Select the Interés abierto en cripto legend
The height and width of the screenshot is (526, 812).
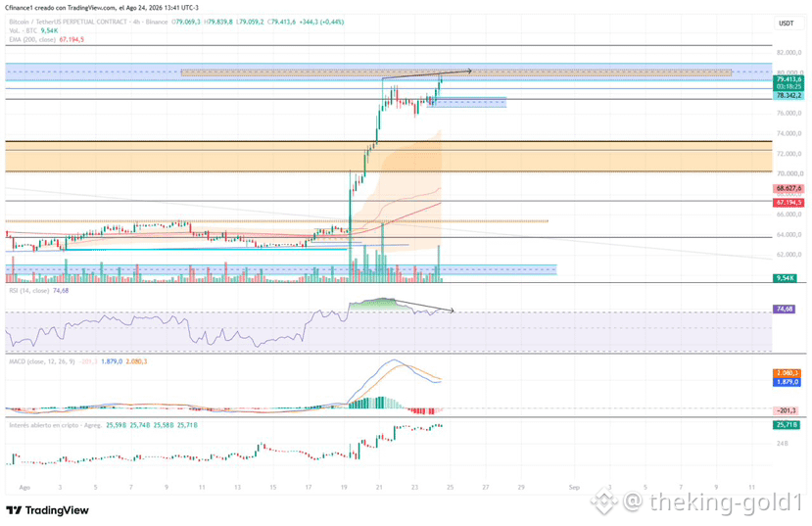(56, 425)
